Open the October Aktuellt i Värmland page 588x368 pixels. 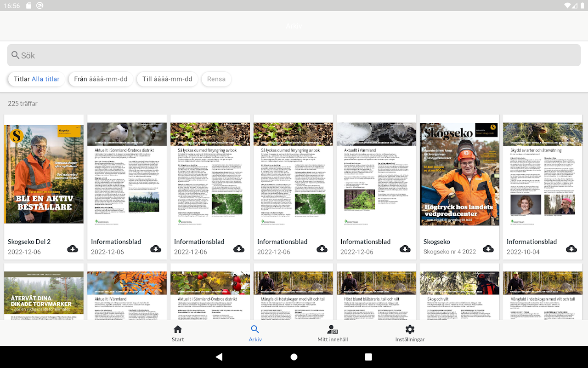127,296
